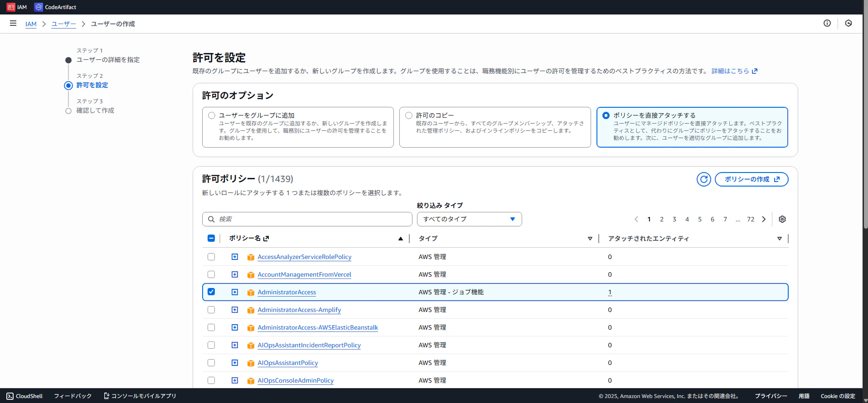Image resolution: width=868 pixels, height=403 pixels.
Task: Click the orange box icon for AdministratorAccess-AWSElasticBeanstalk
Action: tap(251, 328)
